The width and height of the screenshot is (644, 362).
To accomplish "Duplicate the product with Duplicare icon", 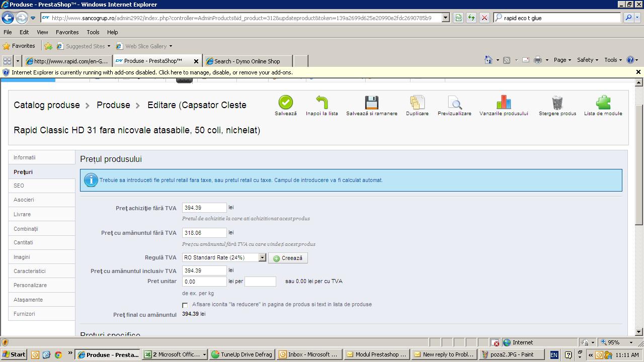I will pos(417,102).
